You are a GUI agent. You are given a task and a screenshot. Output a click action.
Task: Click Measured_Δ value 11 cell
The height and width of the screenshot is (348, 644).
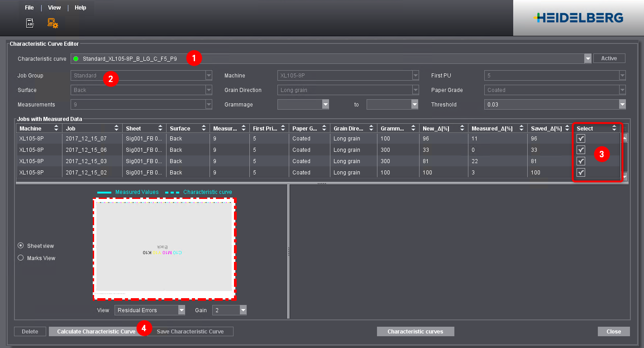tap(497, 138)
